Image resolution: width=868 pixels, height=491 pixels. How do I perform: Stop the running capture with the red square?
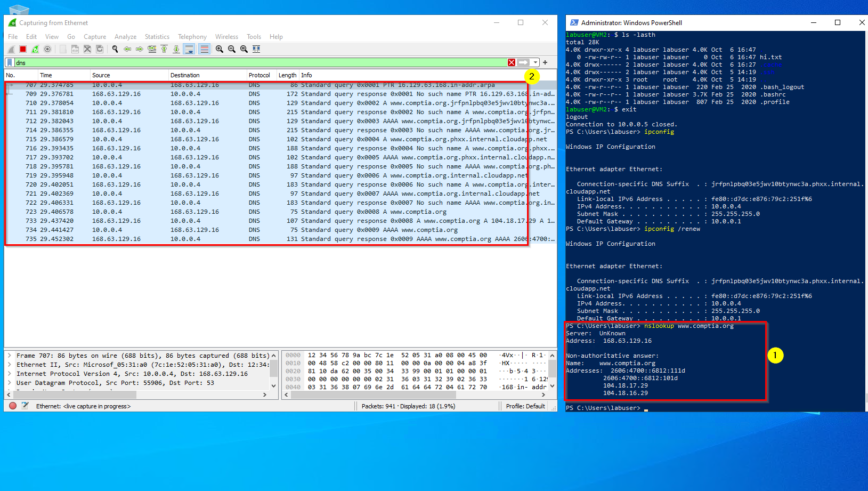pos(23,49)
